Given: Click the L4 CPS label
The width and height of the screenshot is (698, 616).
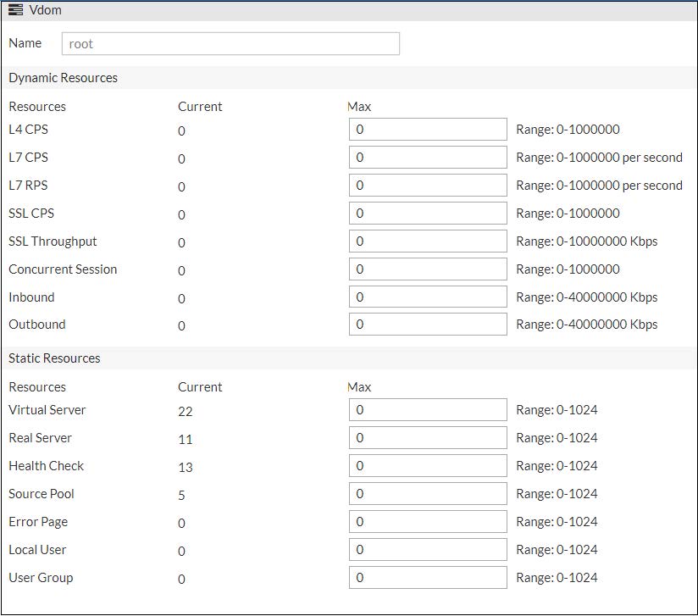Looking at the screenshot, I should coord(28,129).
